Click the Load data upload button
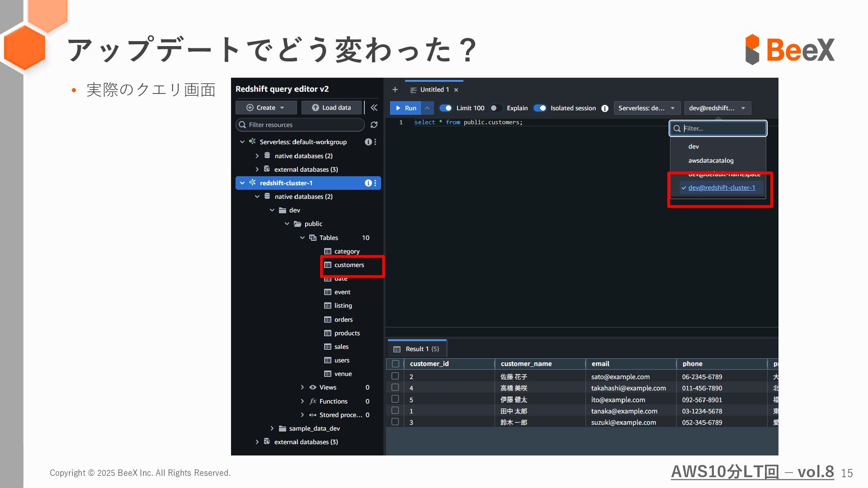 [332, 108]
